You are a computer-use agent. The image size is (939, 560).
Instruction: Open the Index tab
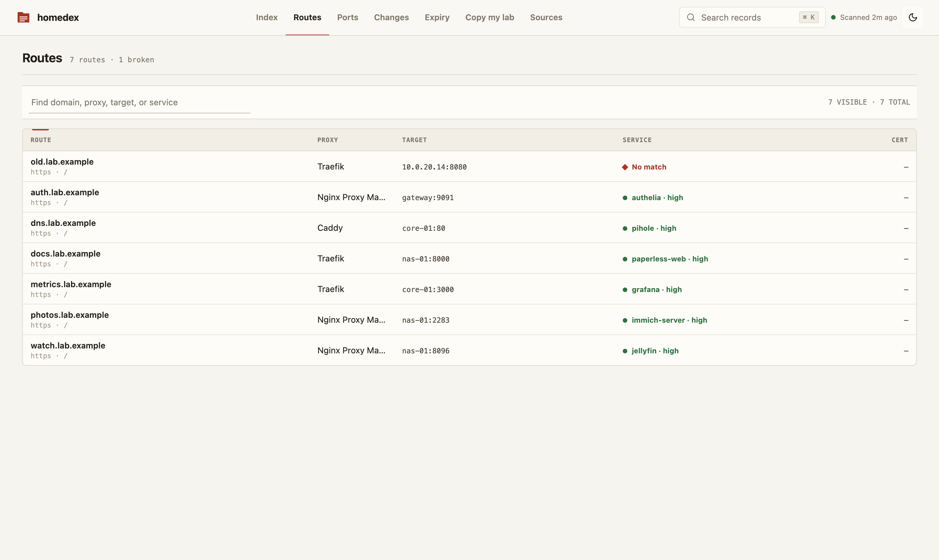(266, 17)
